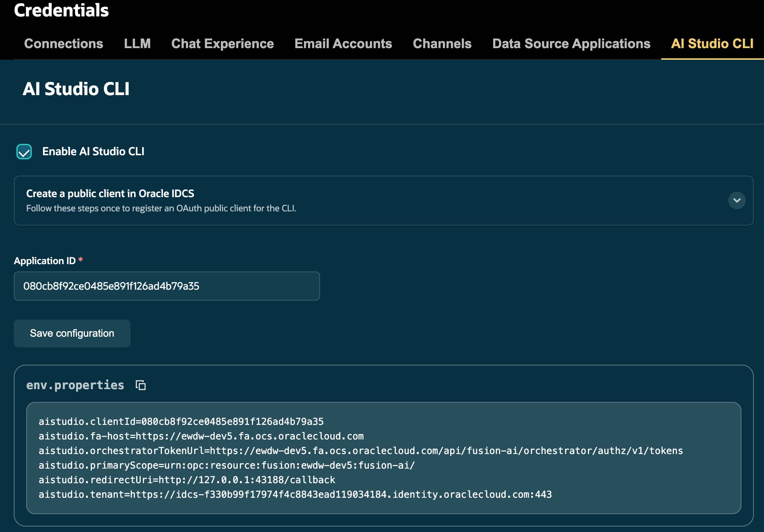
Task: Click the aistudio.redirectUri line
Action: coord(187,480)
